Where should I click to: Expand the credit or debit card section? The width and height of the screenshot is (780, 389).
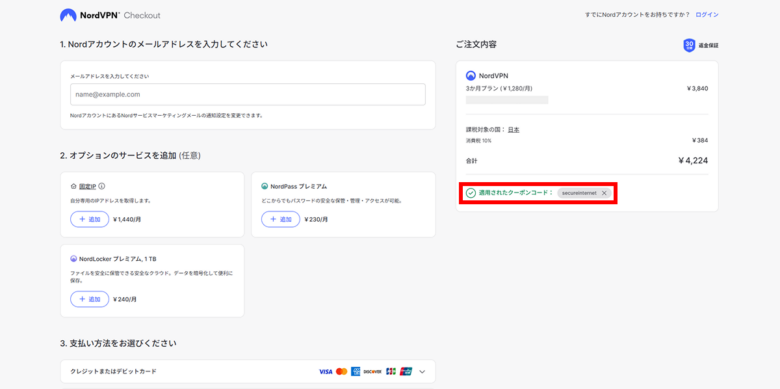pos(422,372)
